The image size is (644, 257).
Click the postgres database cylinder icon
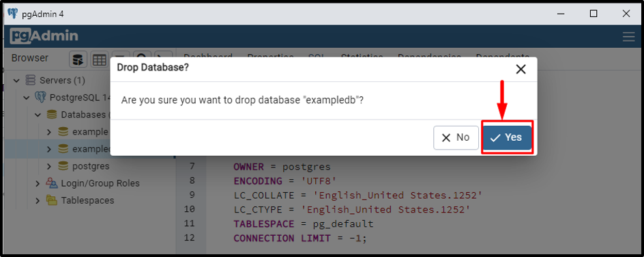tap(63, 166)
